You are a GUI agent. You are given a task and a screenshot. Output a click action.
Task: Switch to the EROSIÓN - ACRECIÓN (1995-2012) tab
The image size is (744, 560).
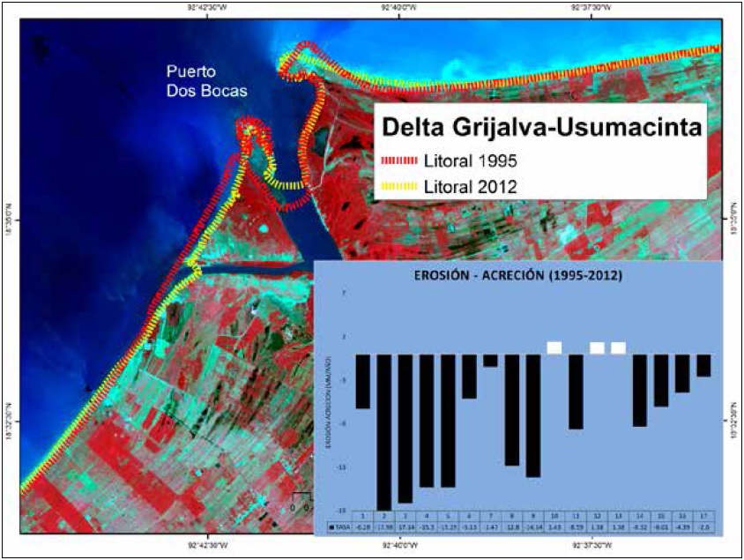pos(520,274)
